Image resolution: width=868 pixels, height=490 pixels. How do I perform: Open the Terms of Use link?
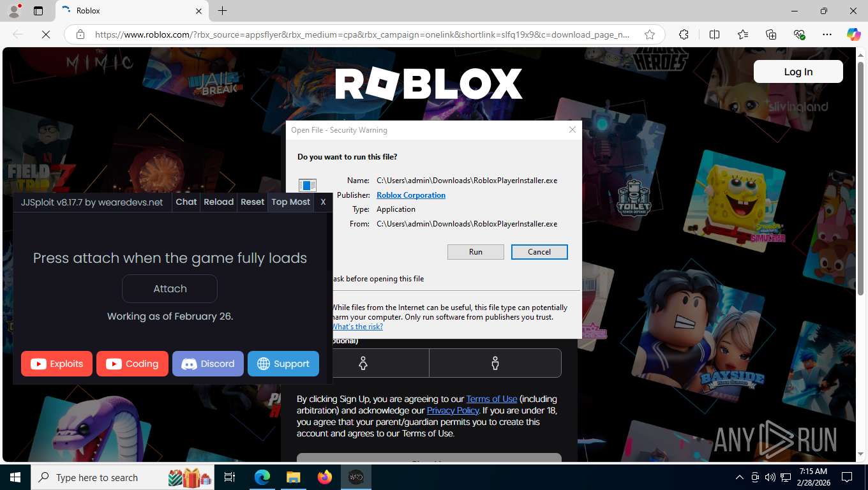tap(491, 399)
